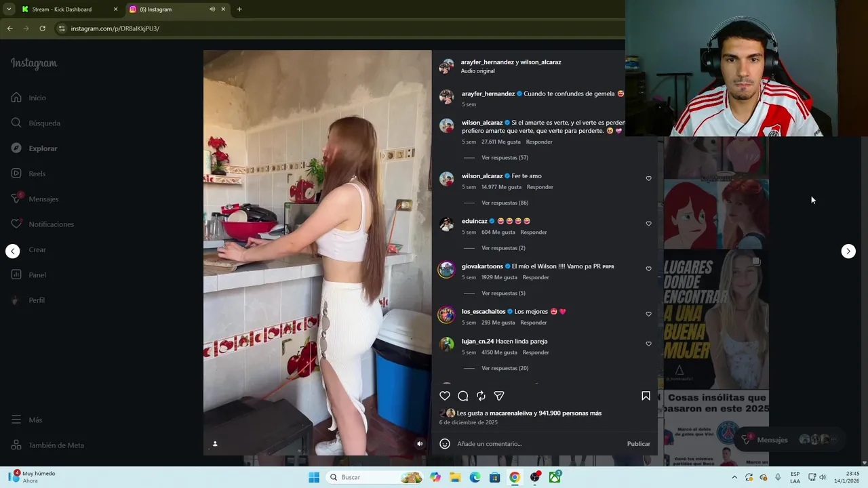Open the tab search dropdown
This screenshot has width=868, height=488.
pyautogui.click(x=9, y=9)
